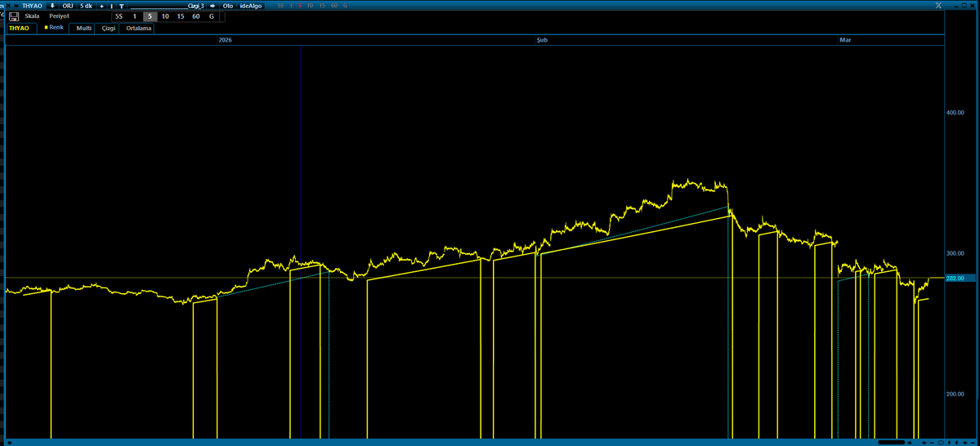Click the down arrow icon at bottom right
Screen dimensions: 980x446
tap(957, 442)
